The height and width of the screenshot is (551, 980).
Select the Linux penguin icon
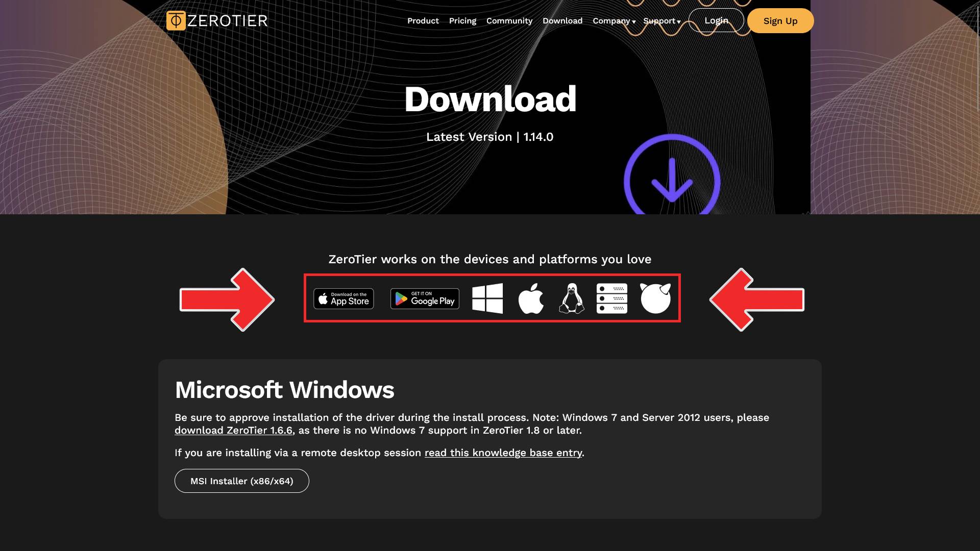click(572, 298)
